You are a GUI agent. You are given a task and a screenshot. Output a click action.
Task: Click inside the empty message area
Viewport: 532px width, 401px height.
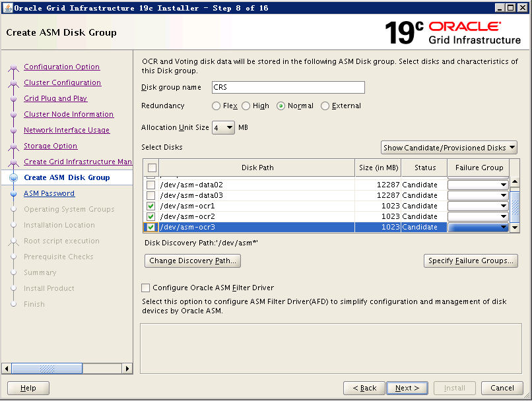331,348
